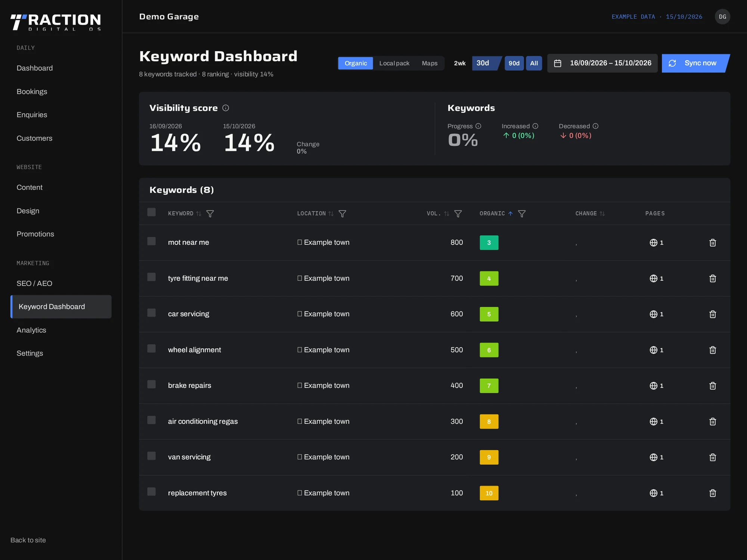This screenshot has height=560, width=747.
Task: Click info icon next to Increased
Action: [535, 126]
